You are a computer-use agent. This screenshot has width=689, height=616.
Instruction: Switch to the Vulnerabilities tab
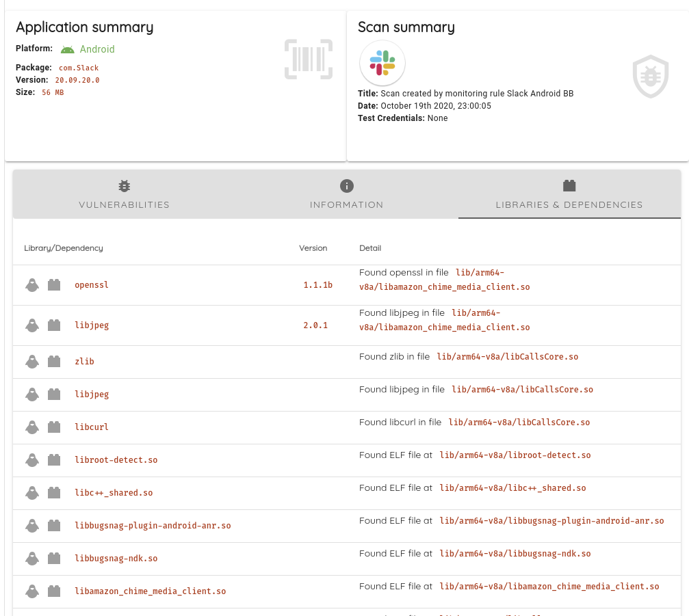click(125, 194)
